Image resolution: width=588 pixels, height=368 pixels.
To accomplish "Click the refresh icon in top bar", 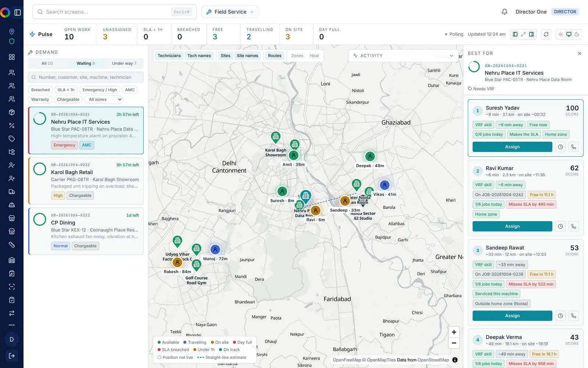I will (546, 34).
